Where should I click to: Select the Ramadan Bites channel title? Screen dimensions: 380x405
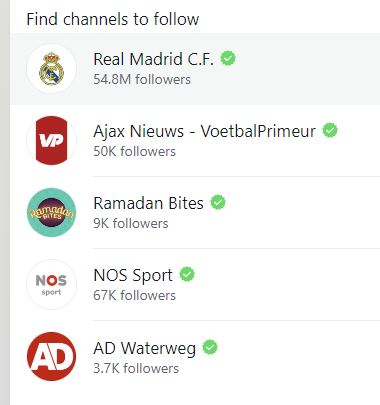[148, 203]
